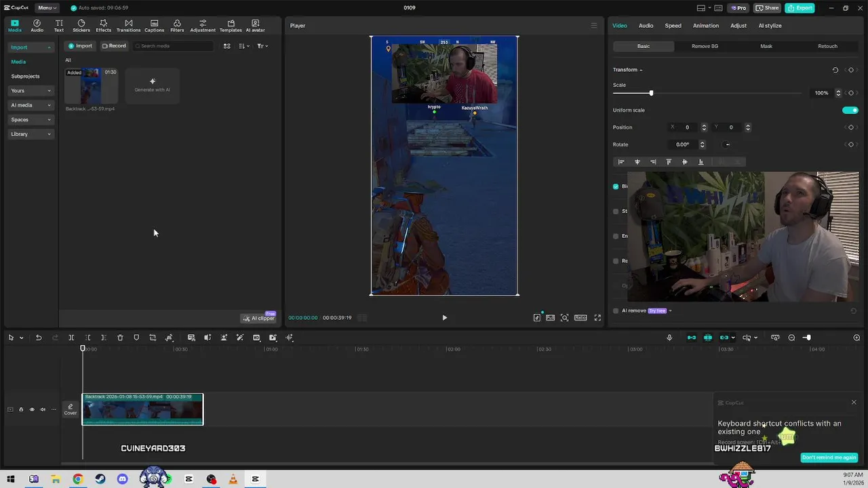Click the marker shield icon in timeline toolbar

coord(136,338)
